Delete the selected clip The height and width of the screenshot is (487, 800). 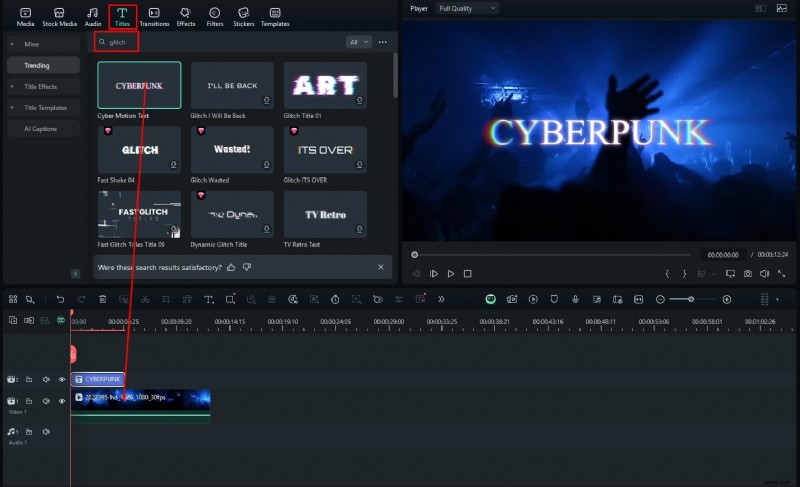coord(103,299)
